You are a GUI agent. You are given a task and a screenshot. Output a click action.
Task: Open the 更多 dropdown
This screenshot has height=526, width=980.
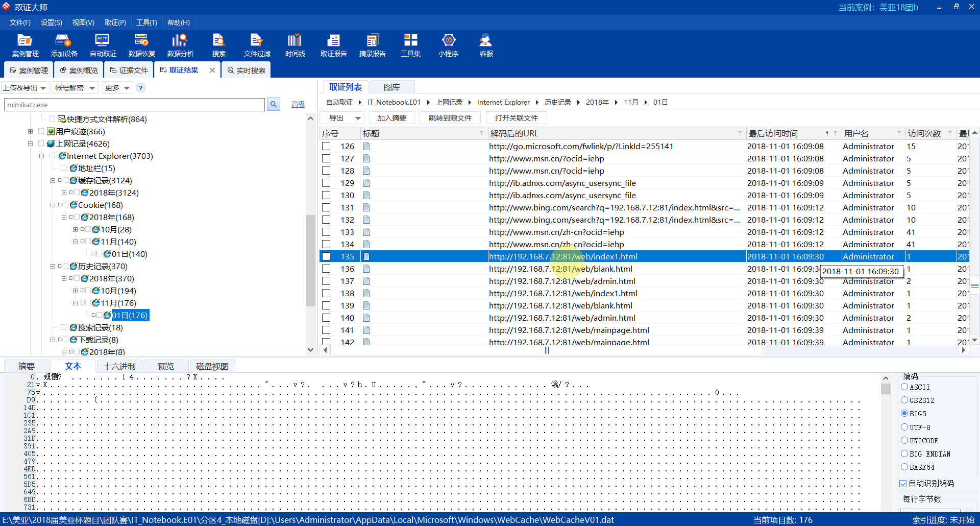click(x=117, y=88)
